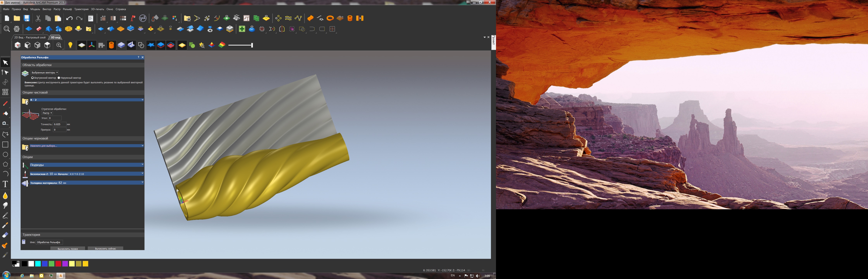
Task: Open the 'Выбранные векторы' dropdown
Action: pyautogui.click(x=45, y=72)
